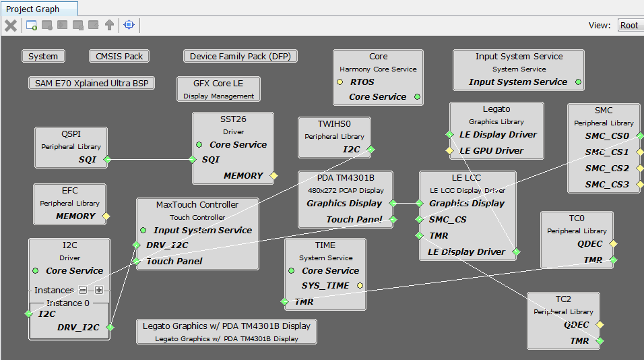The height and width of the screenshot is (360, 644).
Task: Click the group icon with a checkmark
Action: tap(78, 26)
